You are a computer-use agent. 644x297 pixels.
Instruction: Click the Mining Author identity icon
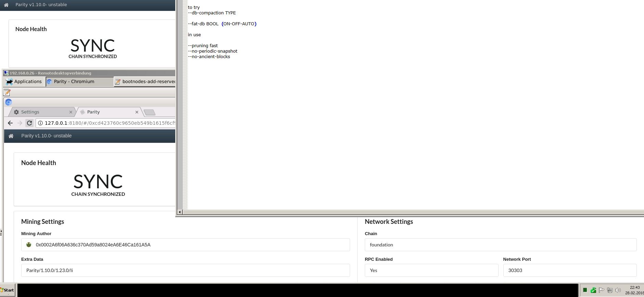pyautogui.click(x=29, y=245)
